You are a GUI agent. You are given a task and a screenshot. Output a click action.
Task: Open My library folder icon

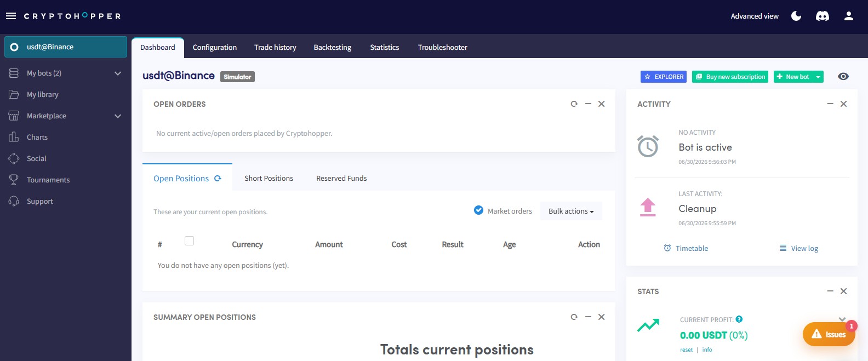tap(14, 94)
